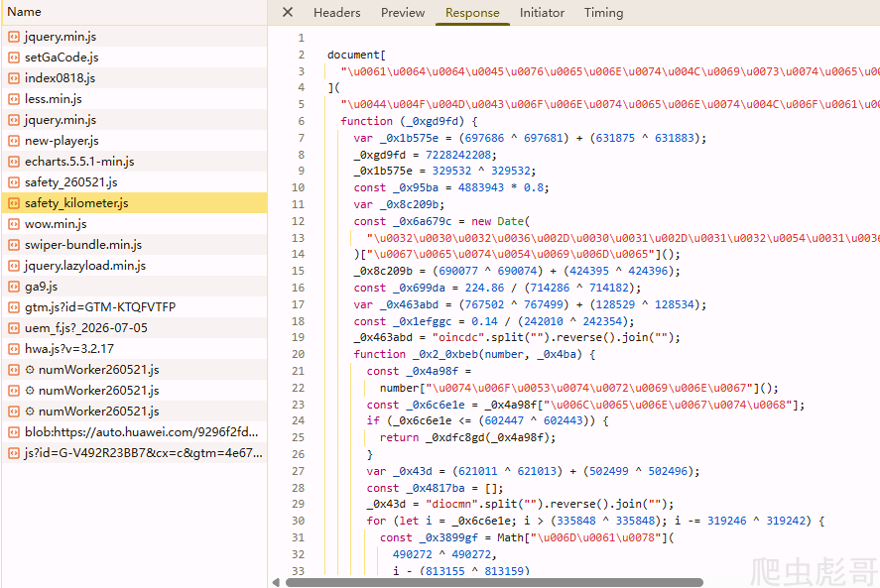Click the script icon beside index0818.js
The width and height of the screenshot is (880, 588).
click(14, 78)
